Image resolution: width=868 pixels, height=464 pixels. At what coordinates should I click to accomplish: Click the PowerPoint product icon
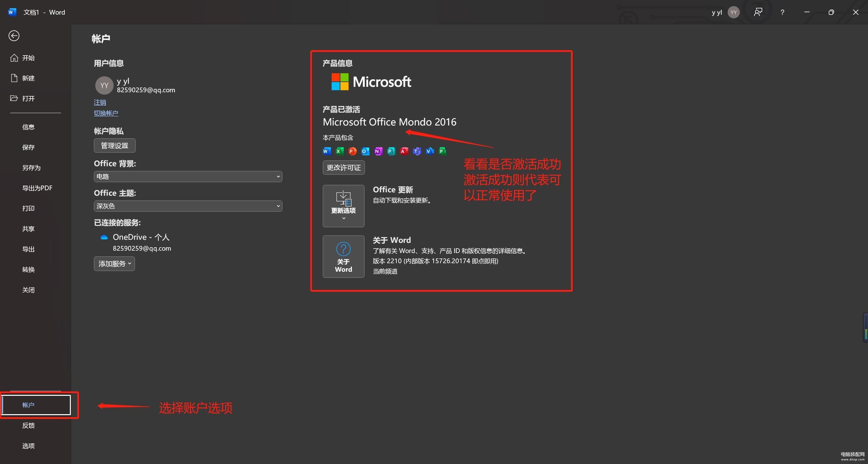tap(353, 151)
